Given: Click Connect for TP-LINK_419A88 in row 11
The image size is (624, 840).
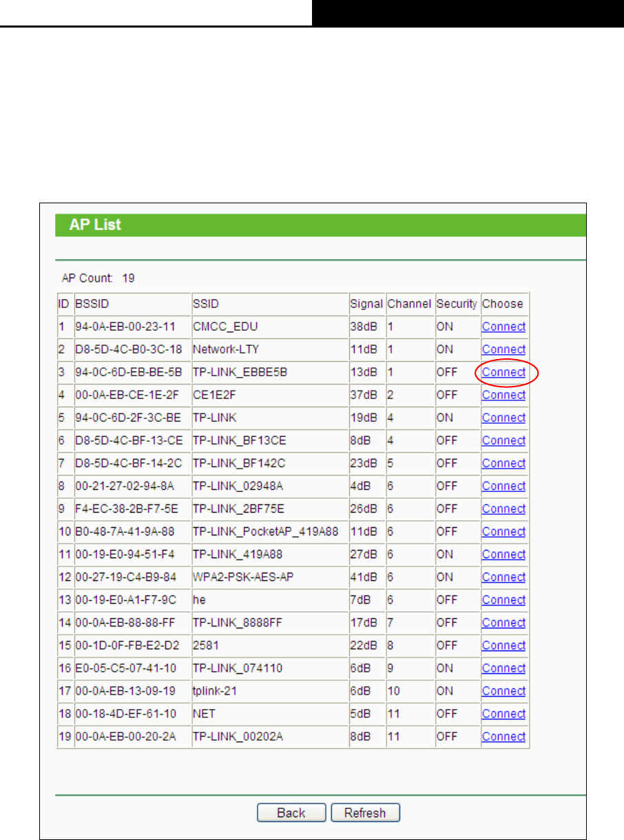Looking at the screenshot, I should (x=503, y=554).
